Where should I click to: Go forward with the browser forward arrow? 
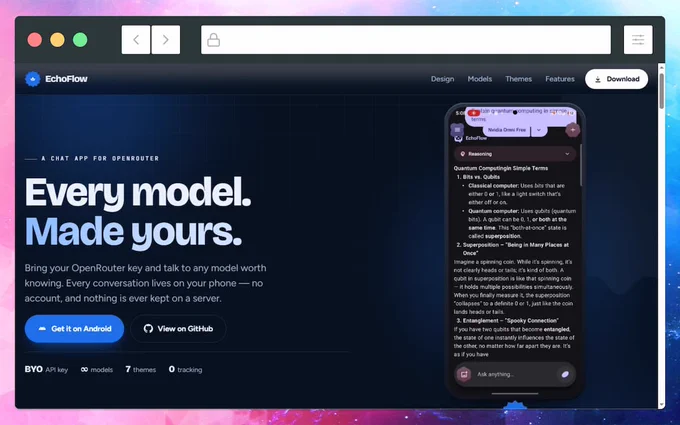click(166, 40)
